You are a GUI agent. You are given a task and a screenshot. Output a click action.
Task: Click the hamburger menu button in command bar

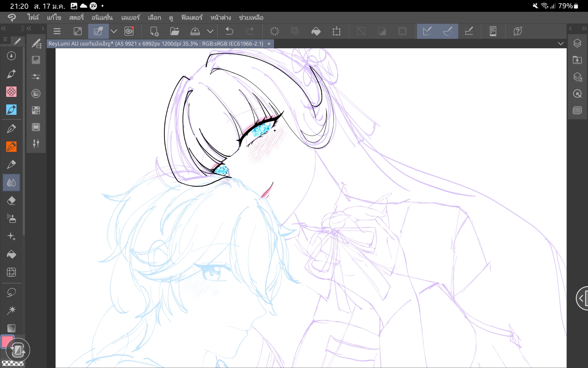(x=57, y=31)
